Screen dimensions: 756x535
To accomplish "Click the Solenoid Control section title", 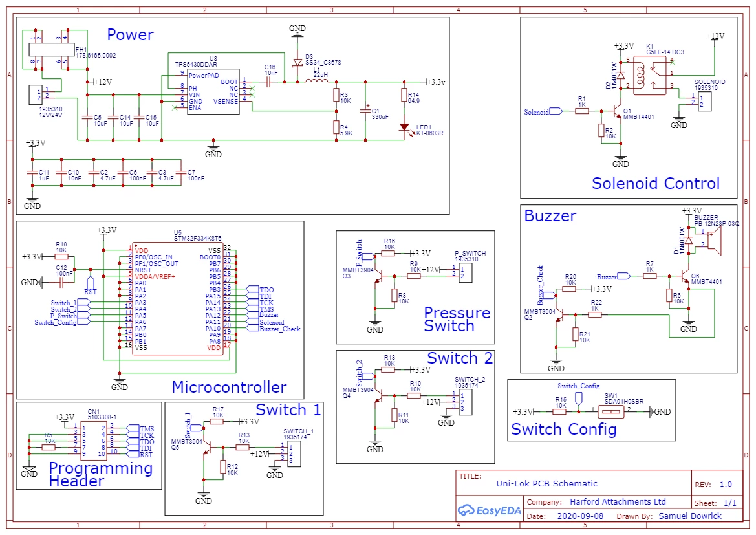I will (656, 183).
